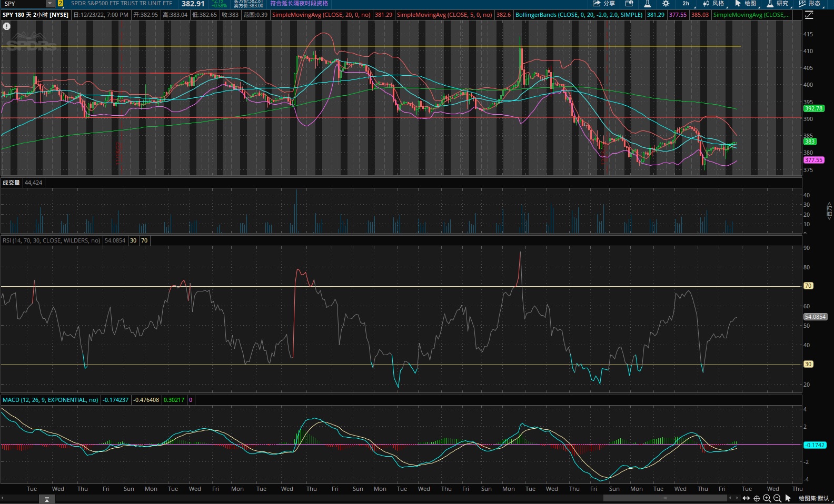Open the 绘图 drawing tools dropdown
The image size is (834, 504).
[x=746, y=4]
